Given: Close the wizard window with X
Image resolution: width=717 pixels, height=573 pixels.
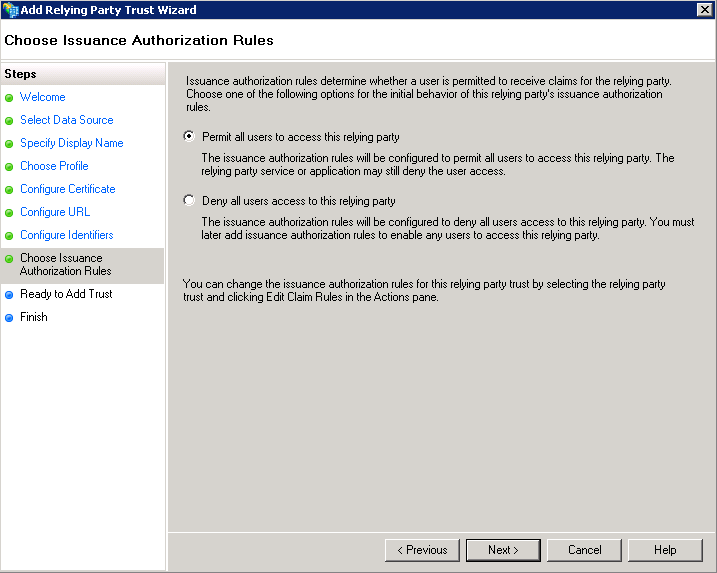Looking at the screenshot, I should (x=704, y=10).
